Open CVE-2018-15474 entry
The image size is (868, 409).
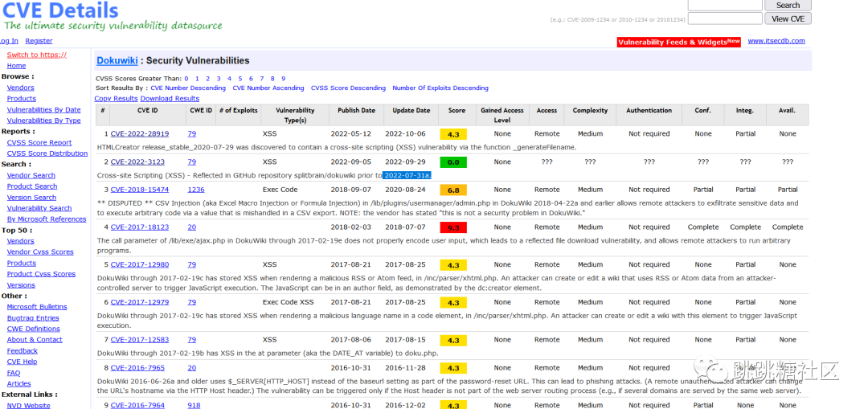[140, 190]
